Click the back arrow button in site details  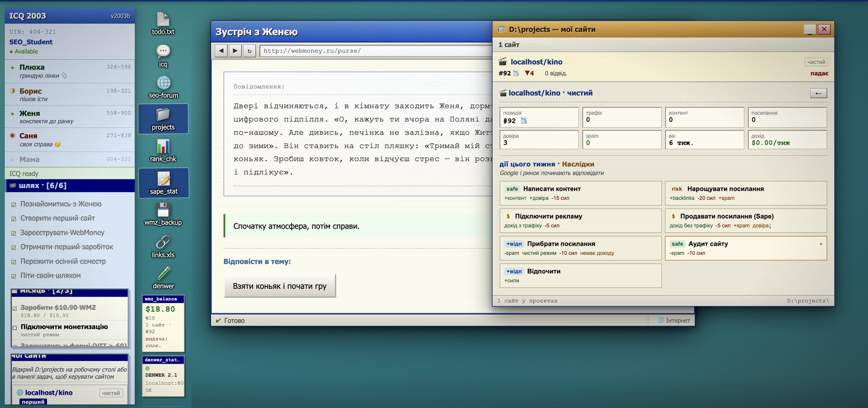click(818, 93)
